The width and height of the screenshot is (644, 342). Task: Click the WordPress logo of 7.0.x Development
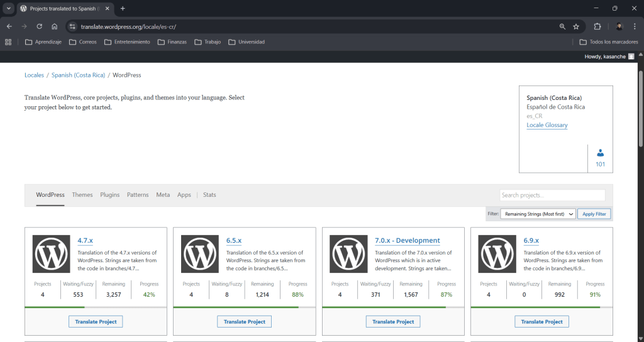click(x=348, y=253)
